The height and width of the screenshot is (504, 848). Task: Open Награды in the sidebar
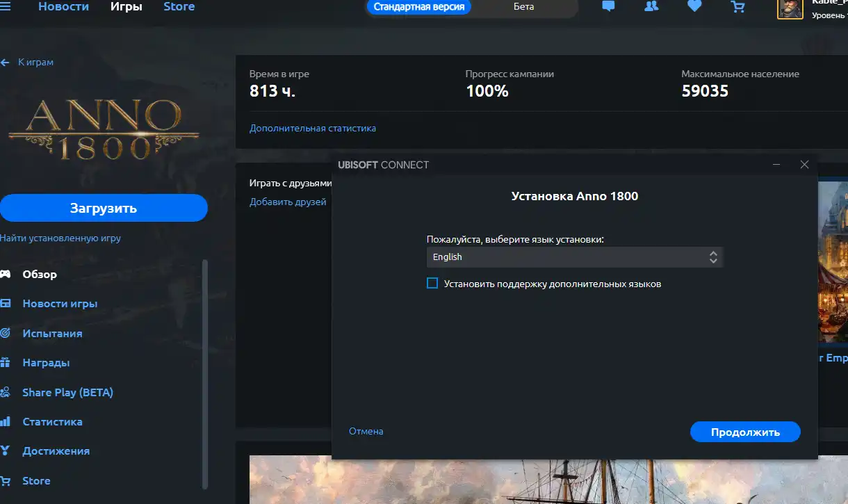[46, 363]
